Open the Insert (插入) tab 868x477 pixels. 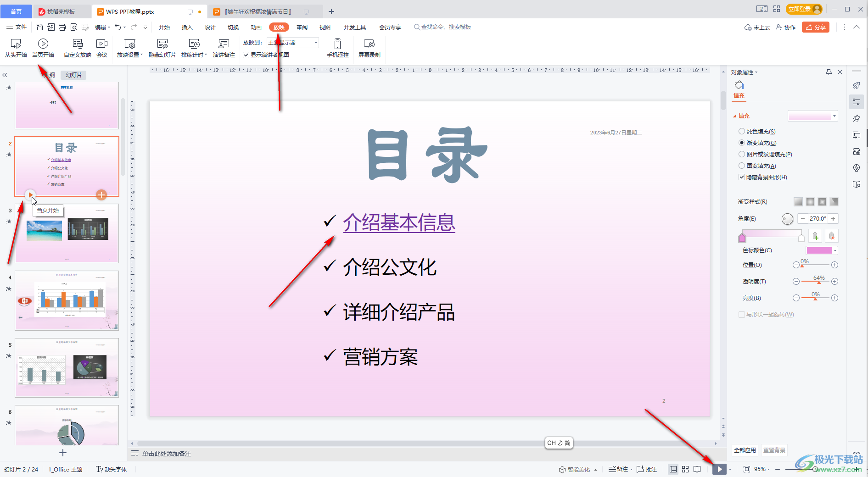pyautogui.click(x=187, y=27)
